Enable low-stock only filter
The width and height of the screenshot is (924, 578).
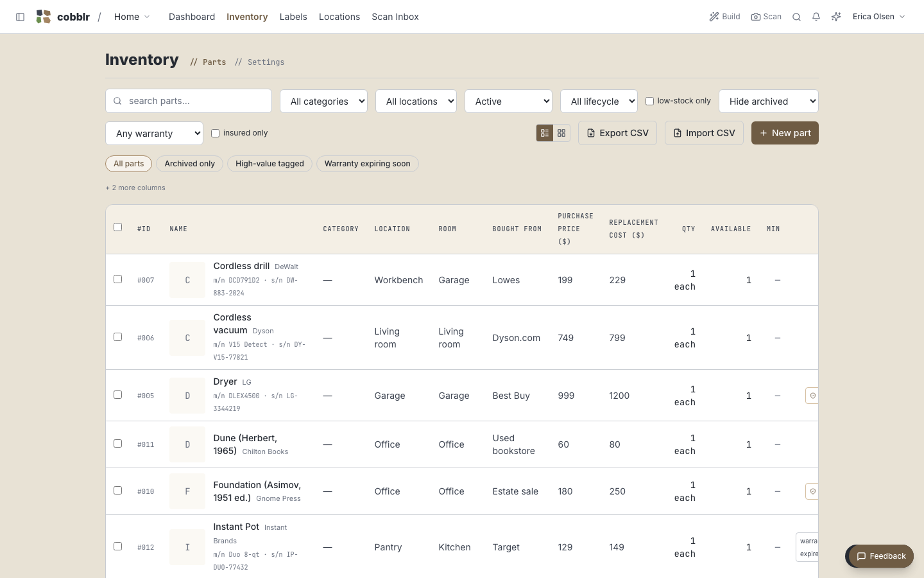649,101
